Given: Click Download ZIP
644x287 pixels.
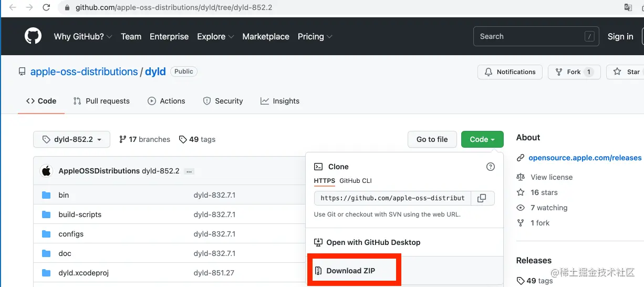Looking at the screenshot, I should click(345, 271).
